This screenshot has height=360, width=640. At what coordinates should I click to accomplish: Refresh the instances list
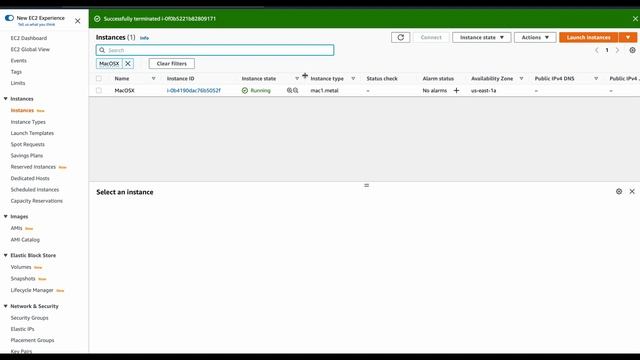coord(400,38)
